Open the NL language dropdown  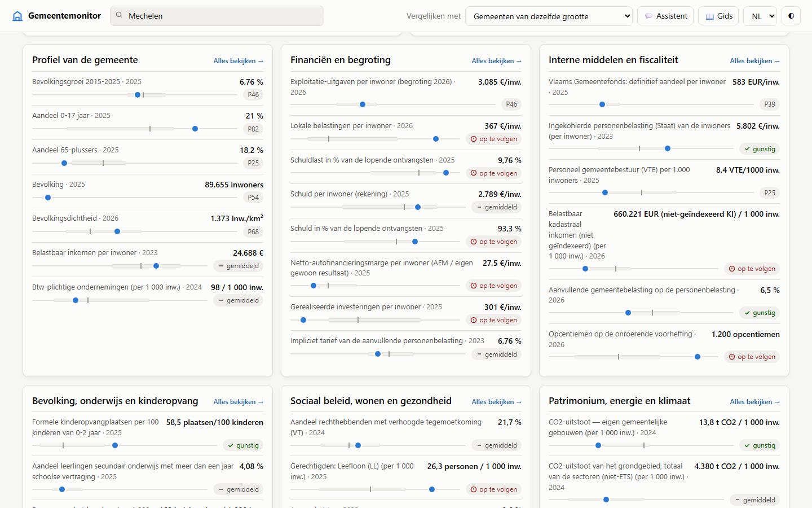pos(760,16)
